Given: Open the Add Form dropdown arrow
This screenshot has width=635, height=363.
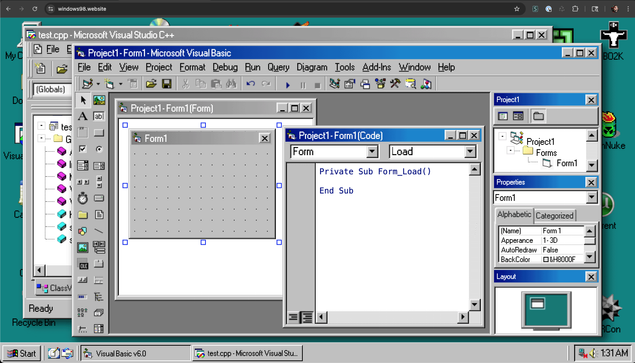Looking at the screenshot, I should [x=121, y=84].
